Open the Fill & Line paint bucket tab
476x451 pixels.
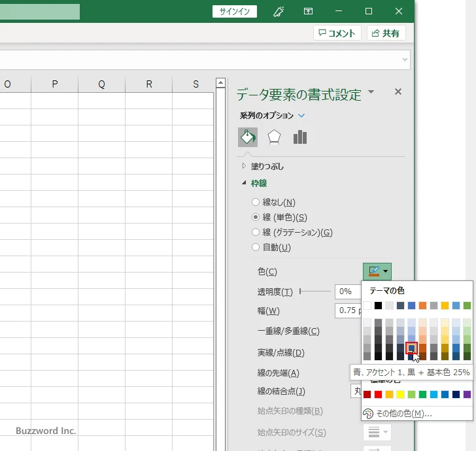coord(248,137)
